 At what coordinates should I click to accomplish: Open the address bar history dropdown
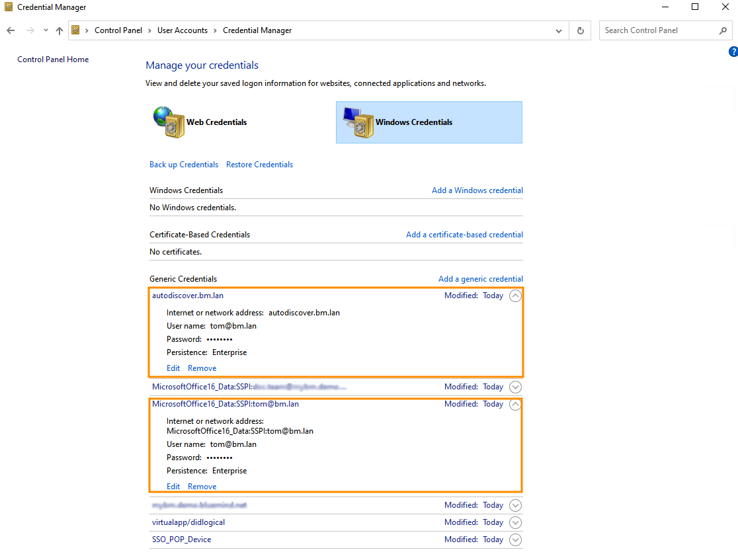(559, 30)
